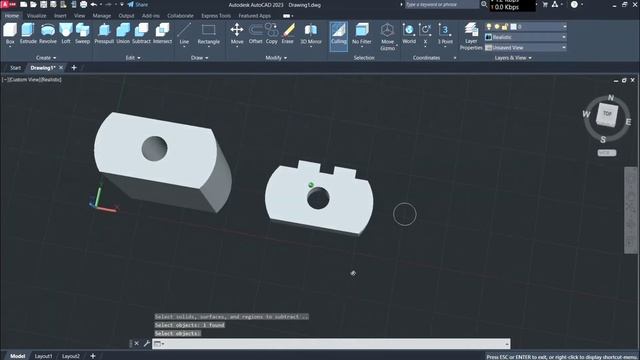The width and height of the screenshot is (640, 360).
Task: Start the Sweep command
Action: [82, 33]
